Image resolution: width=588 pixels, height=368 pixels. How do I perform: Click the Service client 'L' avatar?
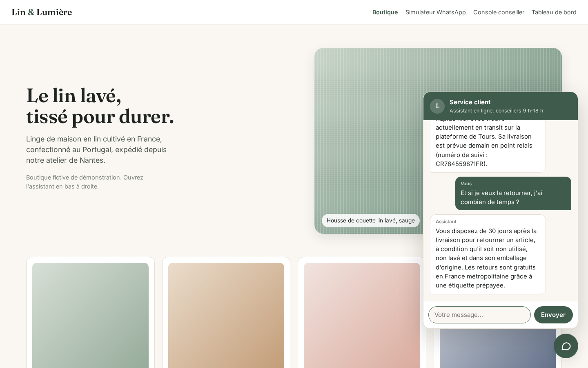point(437,106)
